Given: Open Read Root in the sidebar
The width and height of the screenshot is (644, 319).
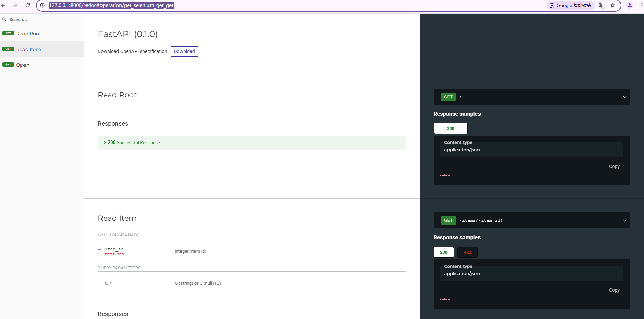Looking at the screenshot, I should coord(42,34).
